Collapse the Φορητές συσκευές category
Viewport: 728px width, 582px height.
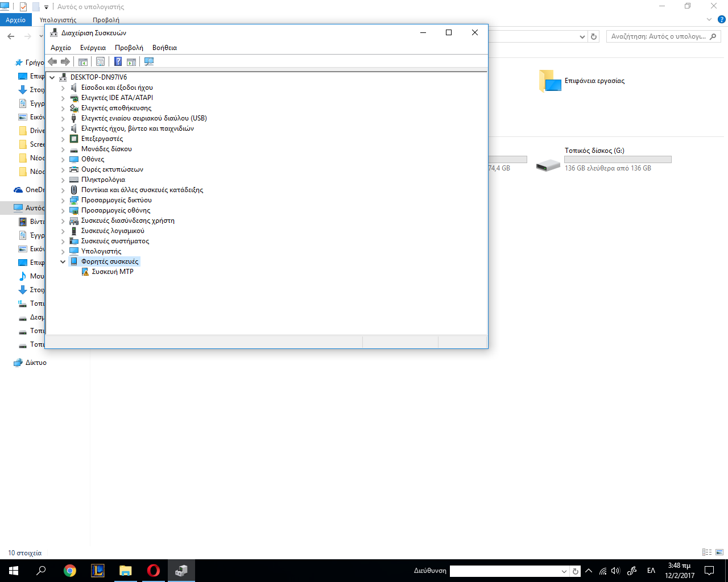click(x=63, y=262)
